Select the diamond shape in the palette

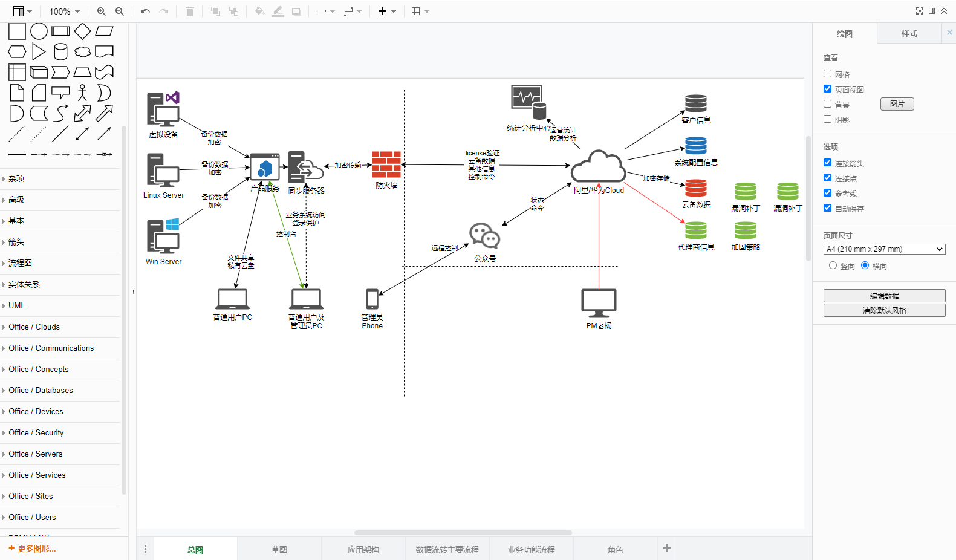pyautogui.click(x=83, y=31)
